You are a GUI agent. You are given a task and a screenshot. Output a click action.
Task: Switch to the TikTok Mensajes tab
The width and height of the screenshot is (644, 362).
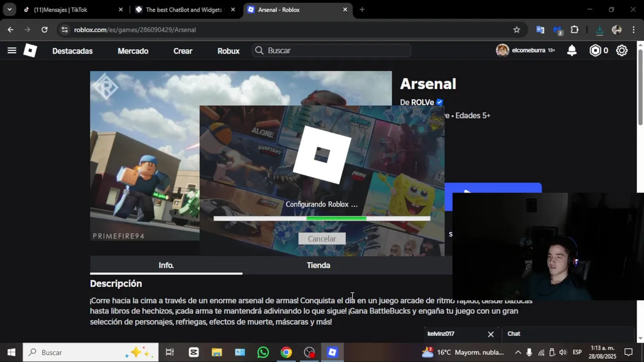(x=72, y=10)
